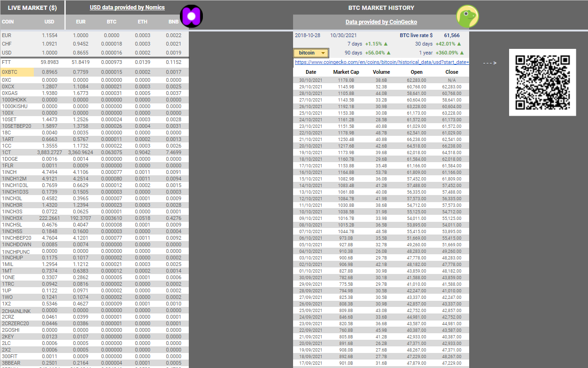This screenshot has height=368, width=588.
Task: Click the Close column header
Action: point(452,72)
